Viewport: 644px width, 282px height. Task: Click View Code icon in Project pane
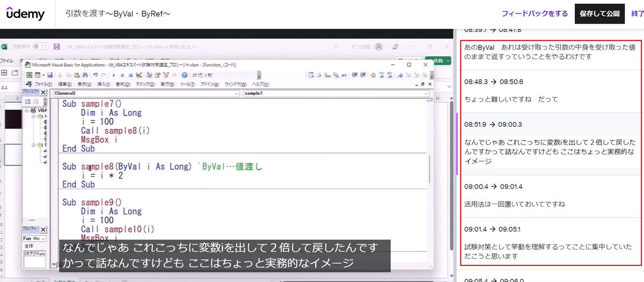point(27,102)
